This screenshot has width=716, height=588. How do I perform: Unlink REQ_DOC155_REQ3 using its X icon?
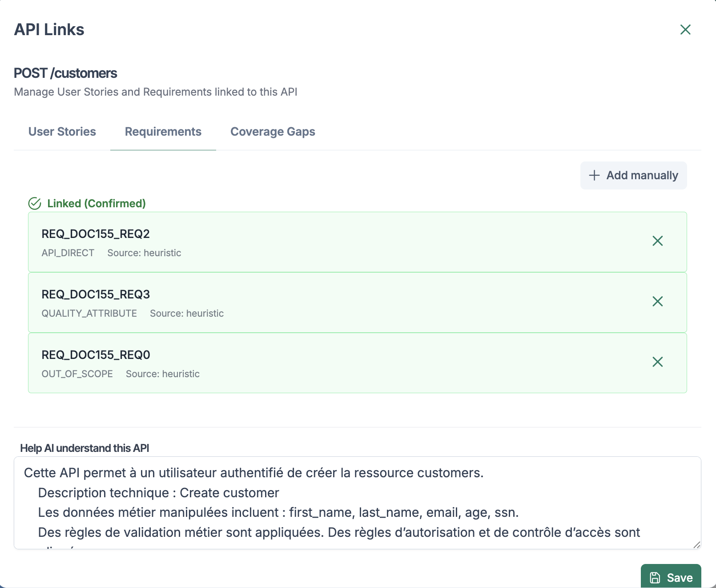click(657, 302)
